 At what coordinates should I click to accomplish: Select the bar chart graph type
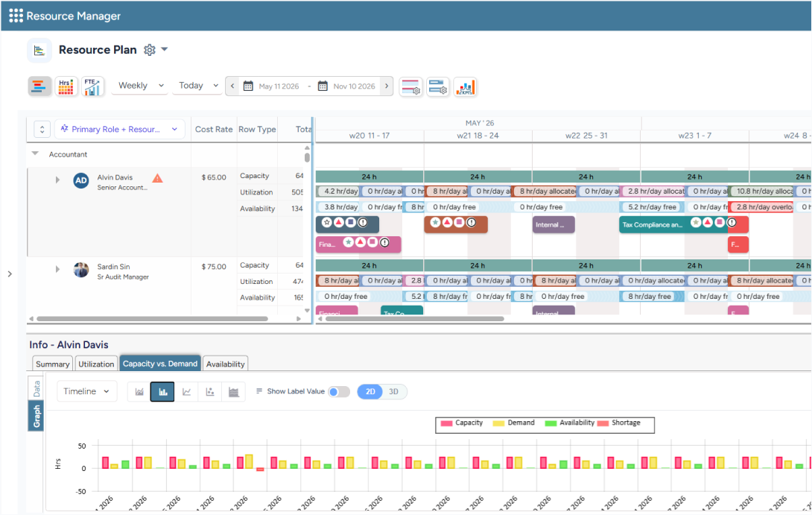click(x=162, y=392)
